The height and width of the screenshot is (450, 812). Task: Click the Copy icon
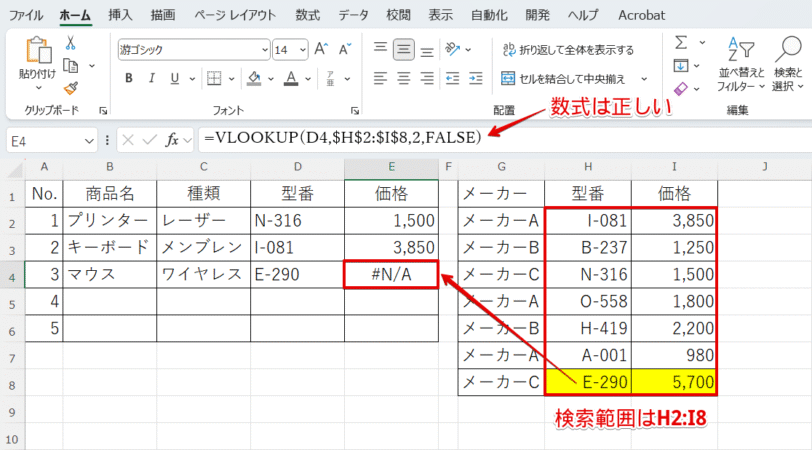click(70, 66)
